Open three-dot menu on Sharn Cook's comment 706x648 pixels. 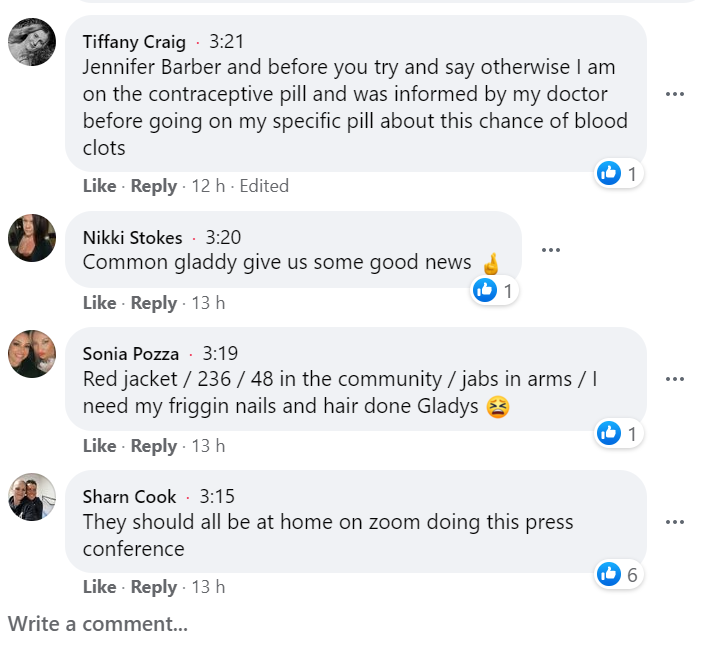click(675, 522)
